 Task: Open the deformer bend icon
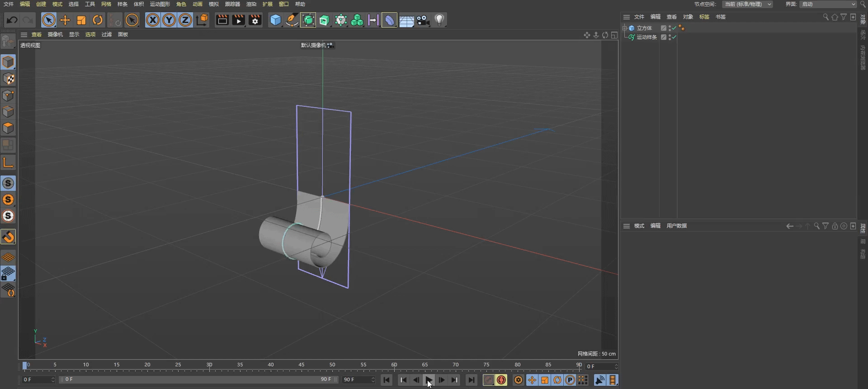pos(389,20)
